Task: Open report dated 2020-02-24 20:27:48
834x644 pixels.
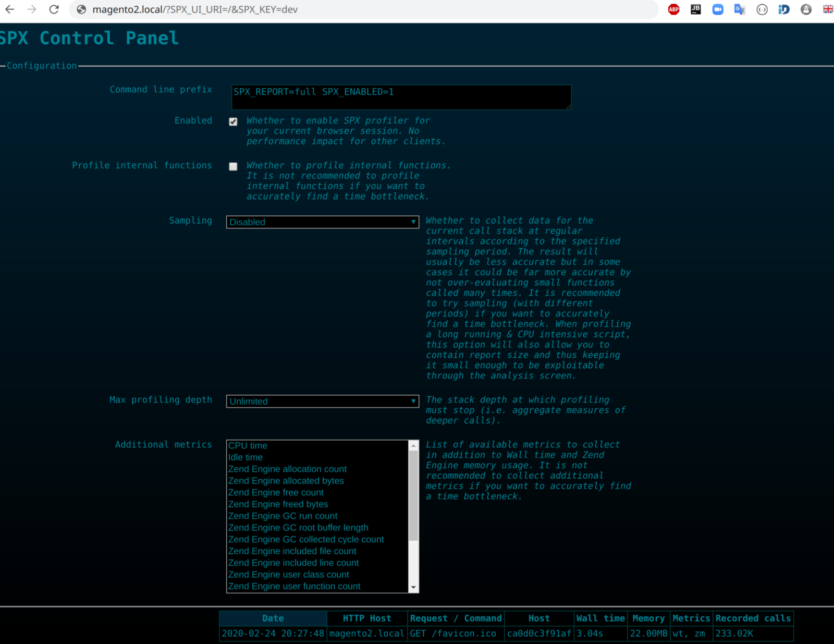Action: (273, 634)
